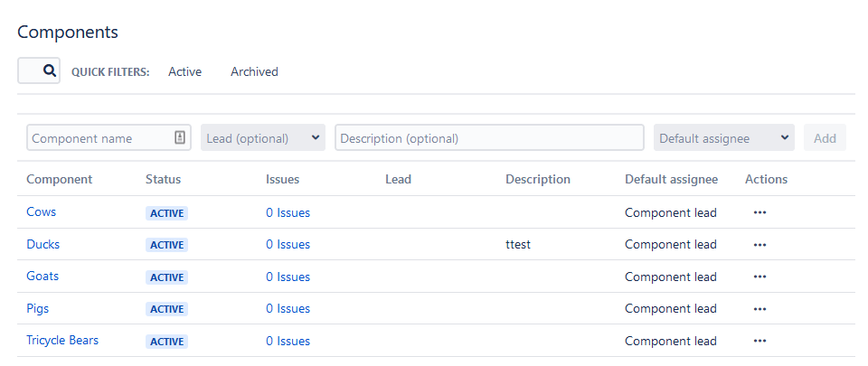Open the Goats component link
The width and height of the screenshot is (868, 366).
pyautogui.click(x=42, y=277)
